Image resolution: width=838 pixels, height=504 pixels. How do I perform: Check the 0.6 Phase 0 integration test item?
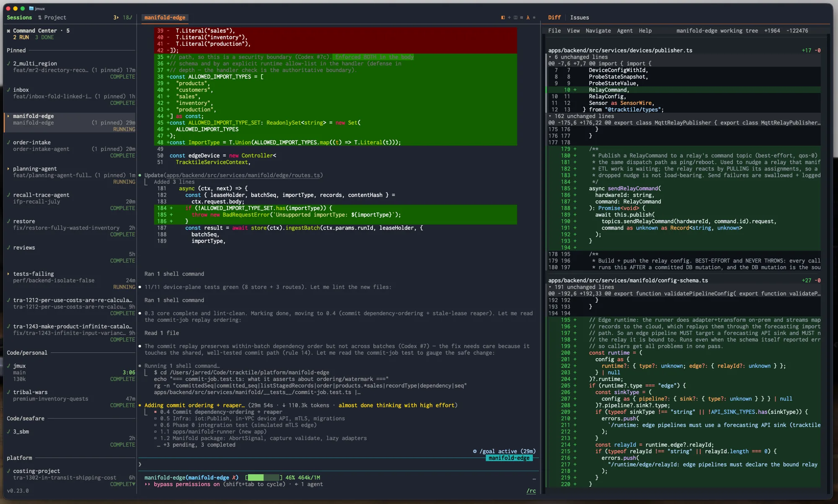tap(235, 425)
